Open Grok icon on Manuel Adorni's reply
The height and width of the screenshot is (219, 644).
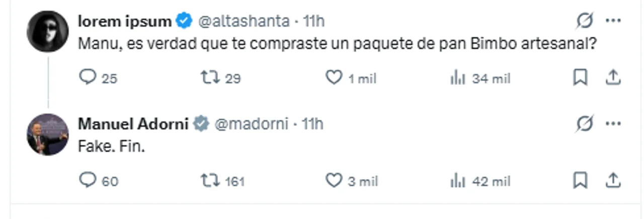tap(585, 123)
